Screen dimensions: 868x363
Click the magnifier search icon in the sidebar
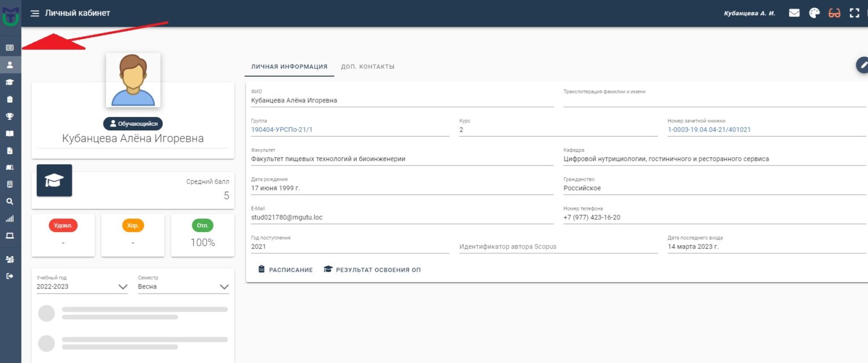[10, 202]
